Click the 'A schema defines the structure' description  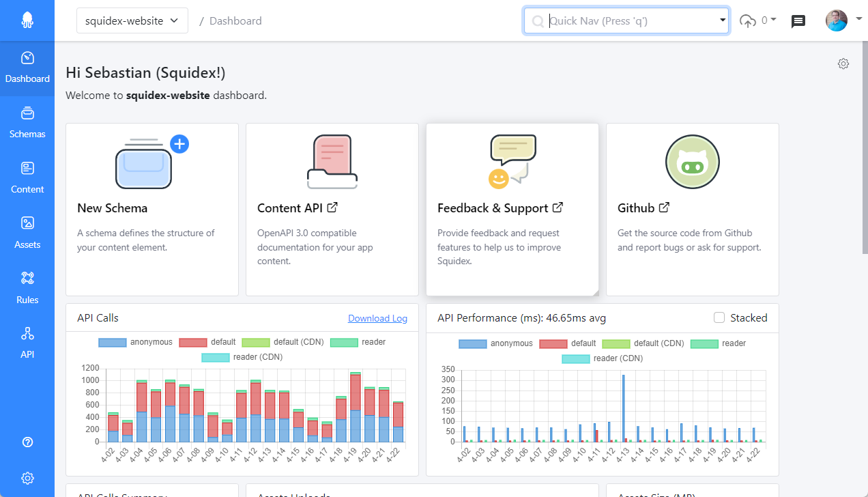(146, 240)
